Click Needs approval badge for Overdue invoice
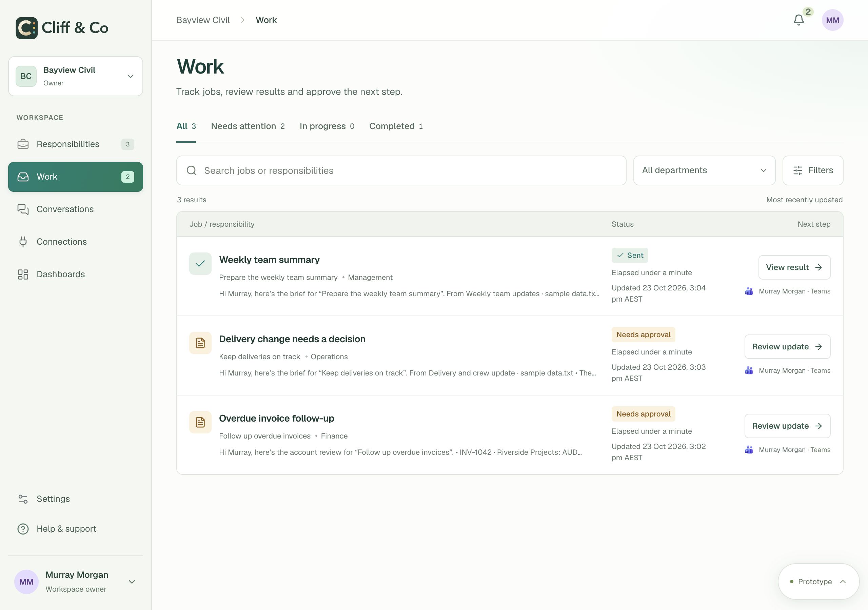 tap(644, 414)
